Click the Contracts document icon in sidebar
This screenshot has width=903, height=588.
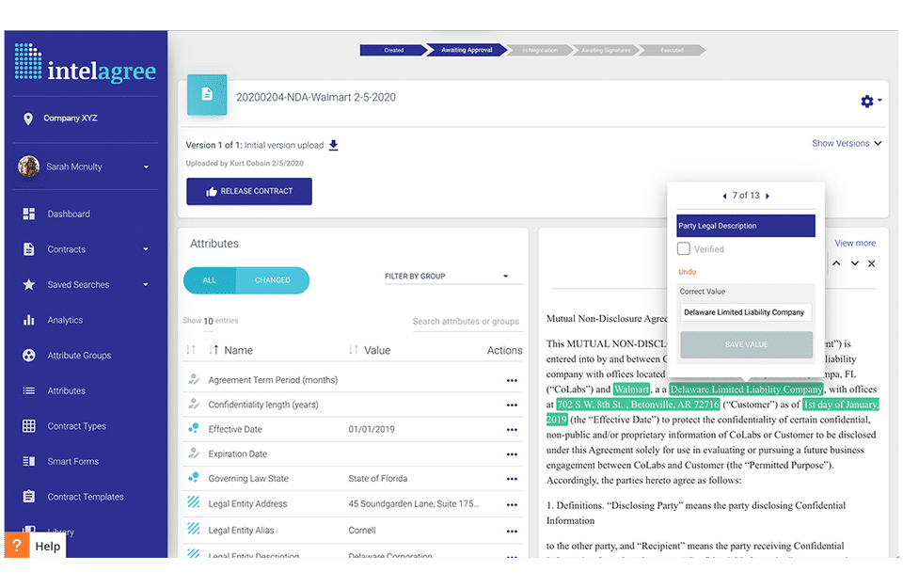click(x=28, y=248)
